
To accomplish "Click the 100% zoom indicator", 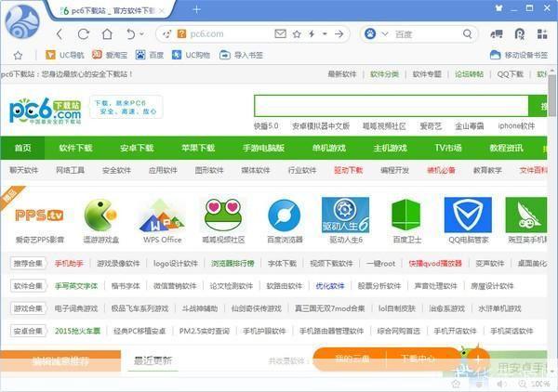I will pyautogui.click(x=540, y=384).
